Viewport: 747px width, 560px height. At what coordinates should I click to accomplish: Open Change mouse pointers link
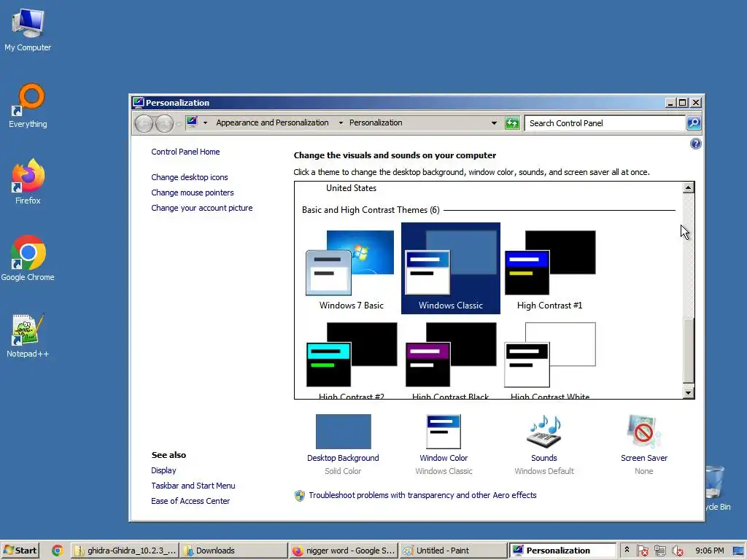(x=192, y=192)
